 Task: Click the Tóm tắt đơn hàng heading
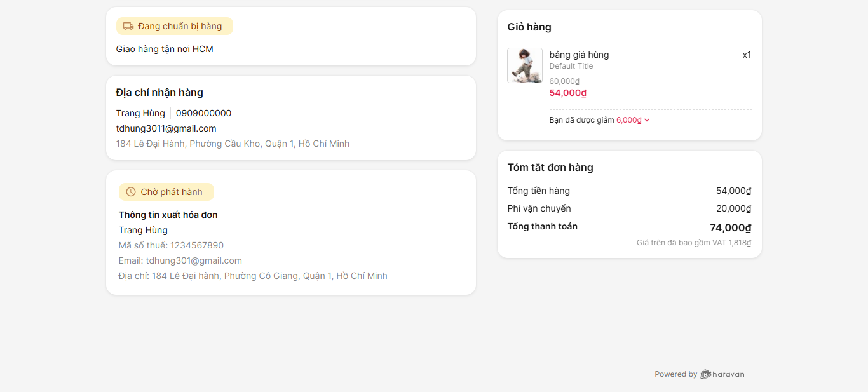pos(550,167)
